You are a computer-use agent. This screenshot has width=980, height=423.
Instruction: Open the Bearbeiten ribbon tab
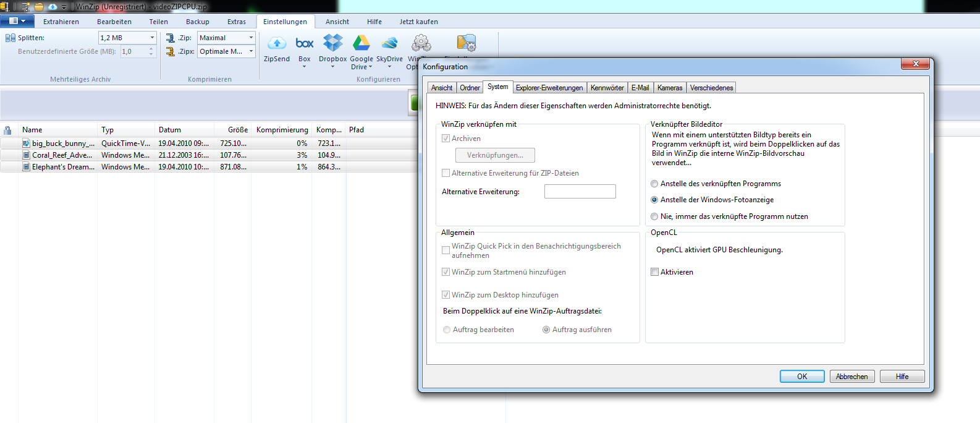coord(114,22)
